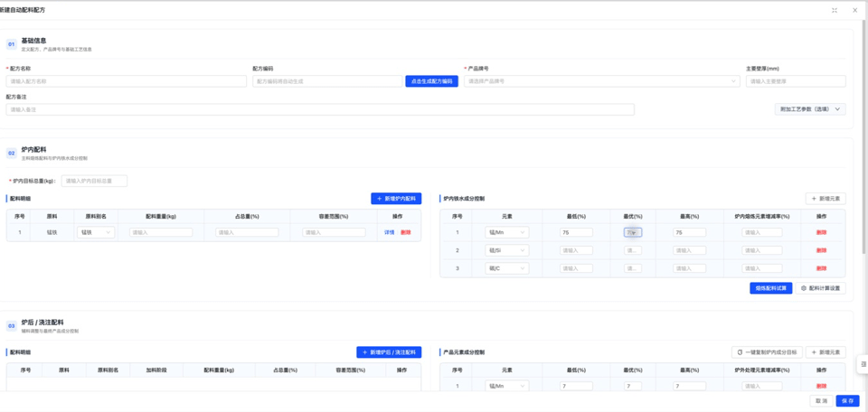Open 配料计算设置 gear settings
This screenshot has width=868, height=412.
tap(820, 288)
